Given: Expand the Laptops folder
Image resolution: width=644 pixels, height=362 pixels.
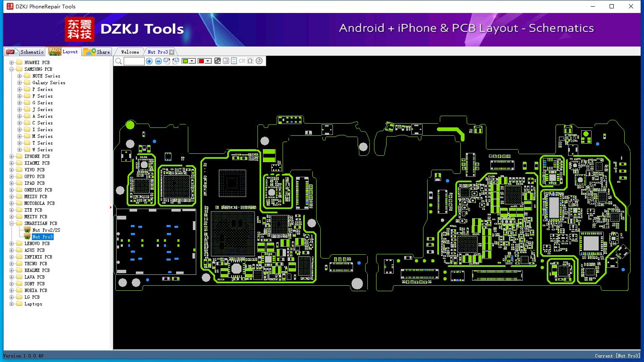Looking at the screenshot, I should (12, 304).
